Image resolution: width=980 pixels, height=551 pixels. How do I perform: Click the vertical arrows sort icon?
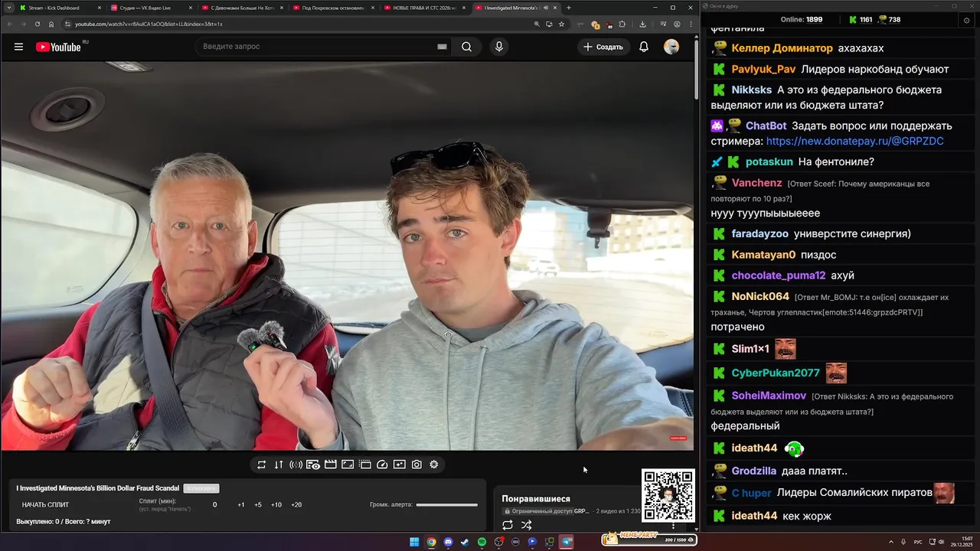click(279, 465)
